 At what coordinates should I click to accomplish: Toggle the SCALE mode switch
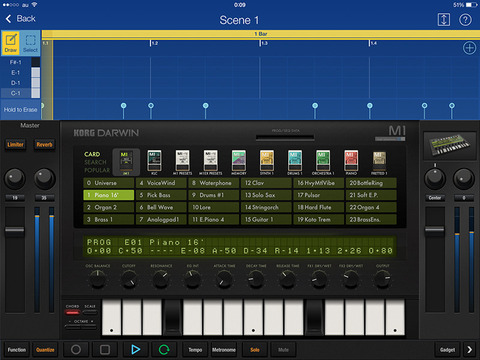tap(90, 312)
